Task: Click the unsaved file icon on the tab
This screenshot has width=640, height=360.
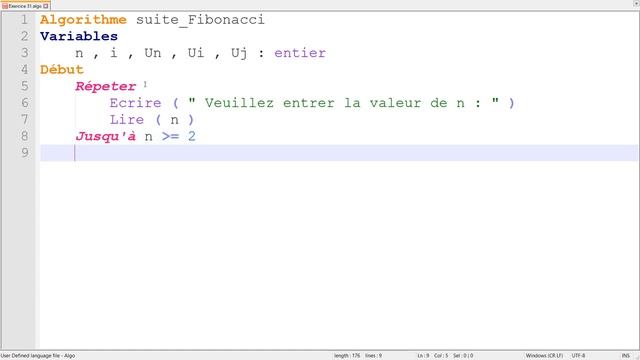Action: [x=5, y=6]
